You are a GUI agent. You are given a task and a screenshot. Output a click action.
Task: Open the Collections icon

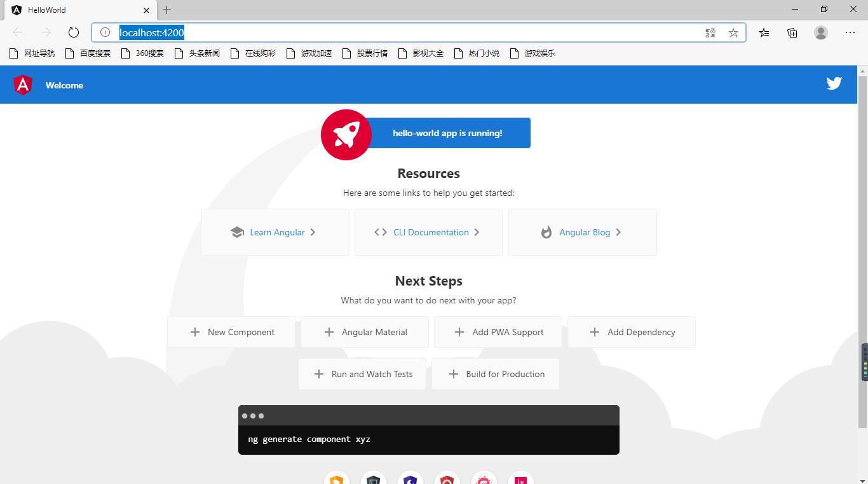[x=792, y=32]
